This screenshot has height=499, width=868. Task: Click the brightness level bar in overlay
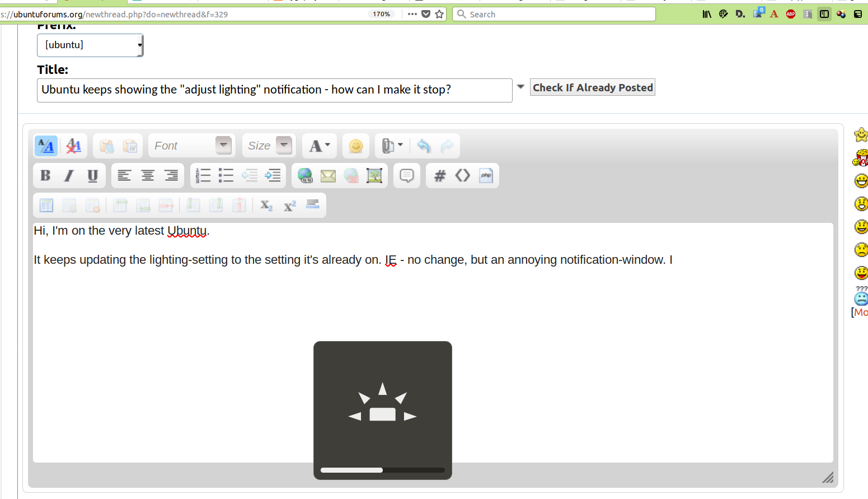click(x=383, y=470)
